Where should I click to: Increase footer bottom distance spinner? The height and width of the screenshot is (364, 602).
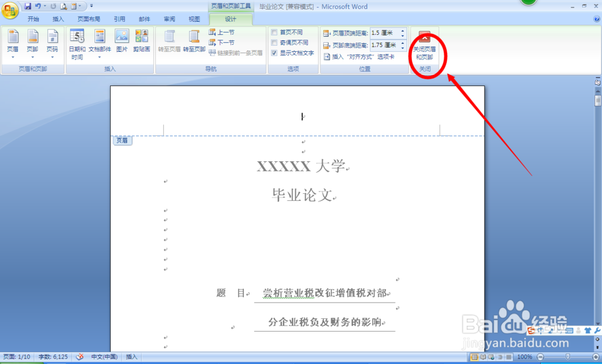(403, 43)
